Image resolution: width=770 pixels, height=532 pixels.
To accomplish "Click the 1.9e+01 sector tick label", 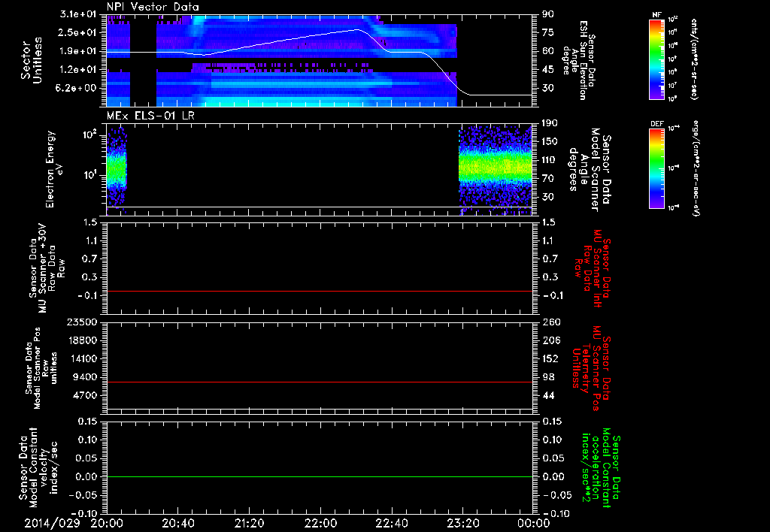I will 78,51.
